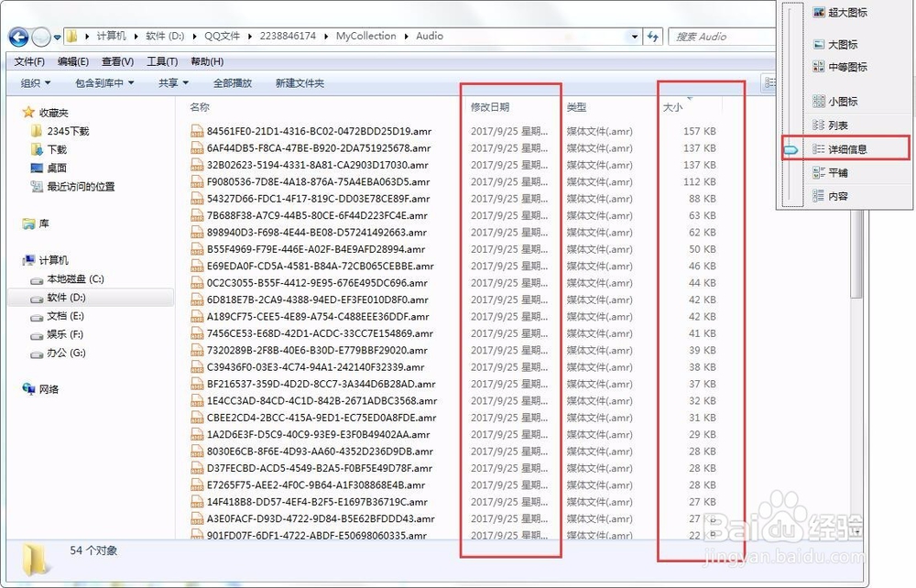This screenshot has width=916, height=588.
Task: Click icon of 54327D66-FDC1-4F17-819C-DD03E78CE89F.amr
Action: [x=197, y=199]
